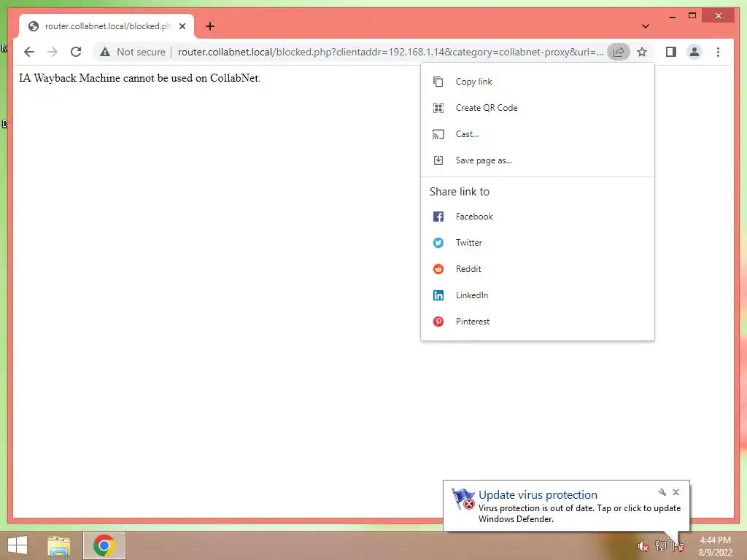Click 'Virus protection is out of date' message
Viewport: 747px width, 560px height.
tap(579, 513)
